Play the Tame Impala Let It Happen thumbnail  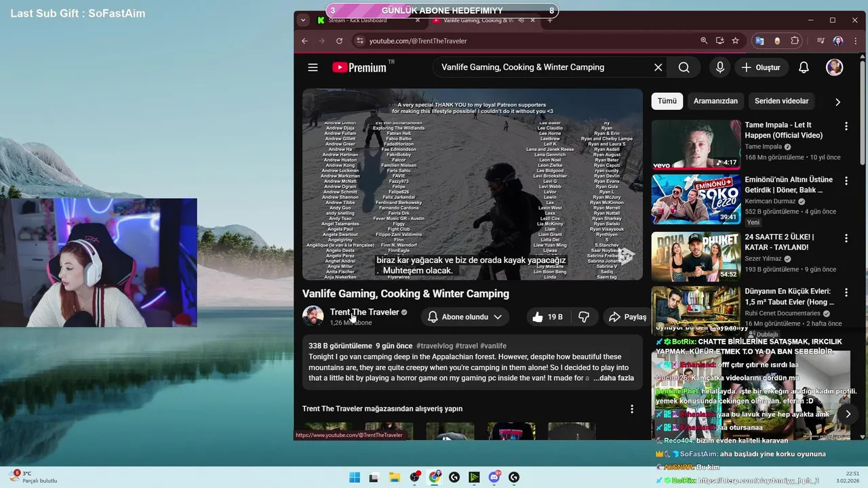tap(696, 144)
